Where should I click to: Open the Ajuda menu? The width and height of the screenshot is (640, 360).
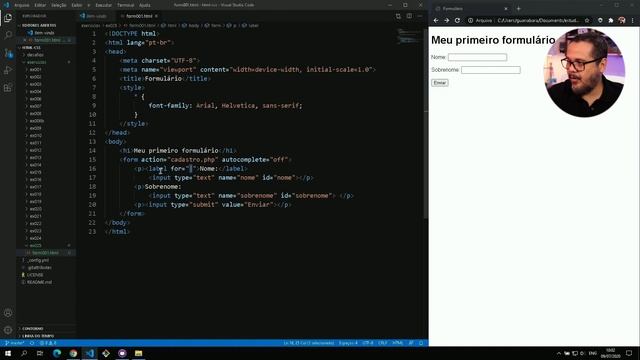[144, 5]
